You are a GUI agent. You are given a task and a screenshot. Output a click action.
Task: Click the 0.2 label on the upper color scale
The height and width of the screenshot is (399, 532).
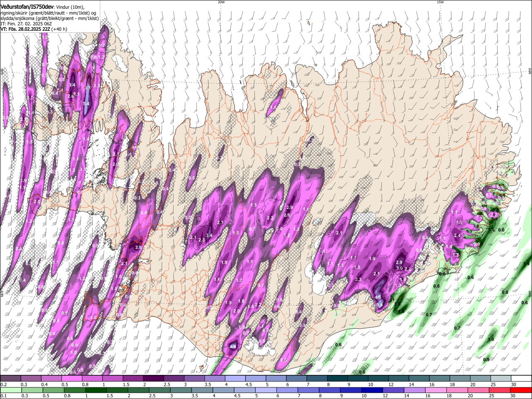pos(3,384)
